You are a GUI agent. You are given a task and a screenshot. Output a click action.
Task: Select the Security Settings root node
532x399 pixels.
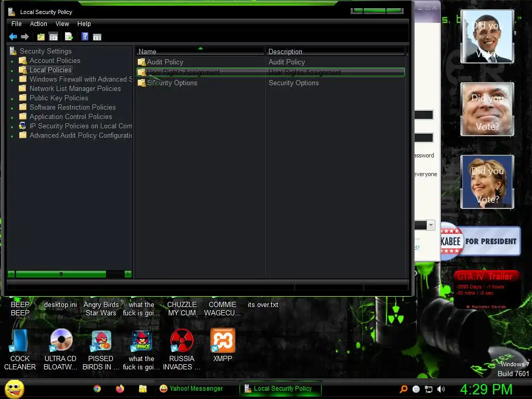pyautogui.click(x=46, y=51)
